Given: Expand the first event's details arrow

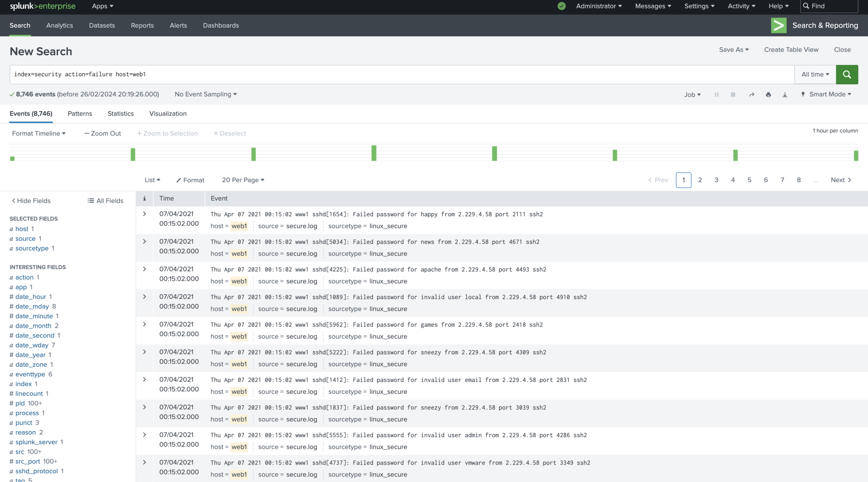Looking at the screenshot, I should click(144, 214).
